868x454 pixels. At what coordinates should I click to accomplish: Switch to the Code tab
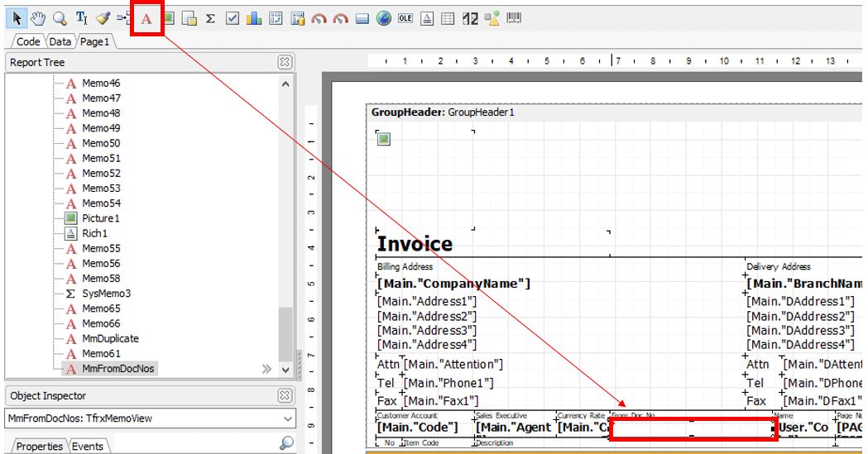[27, 41]
